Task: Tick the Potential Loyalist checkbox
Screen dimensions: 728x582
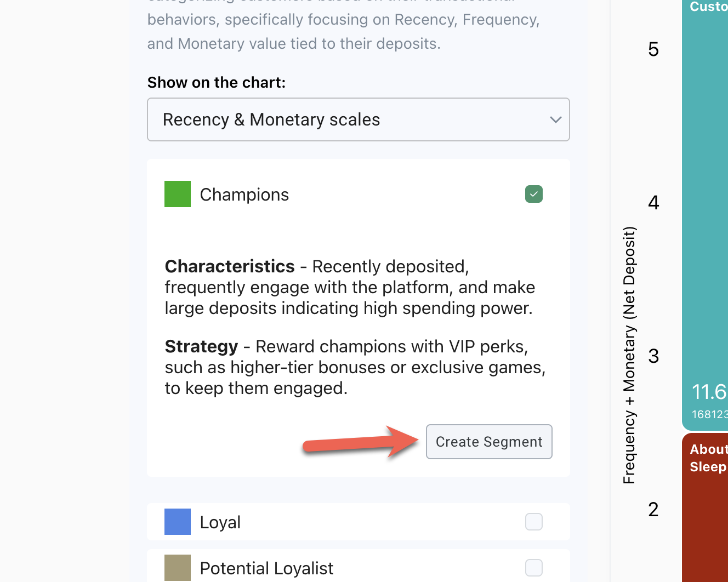Action: (x=533, y=568)
